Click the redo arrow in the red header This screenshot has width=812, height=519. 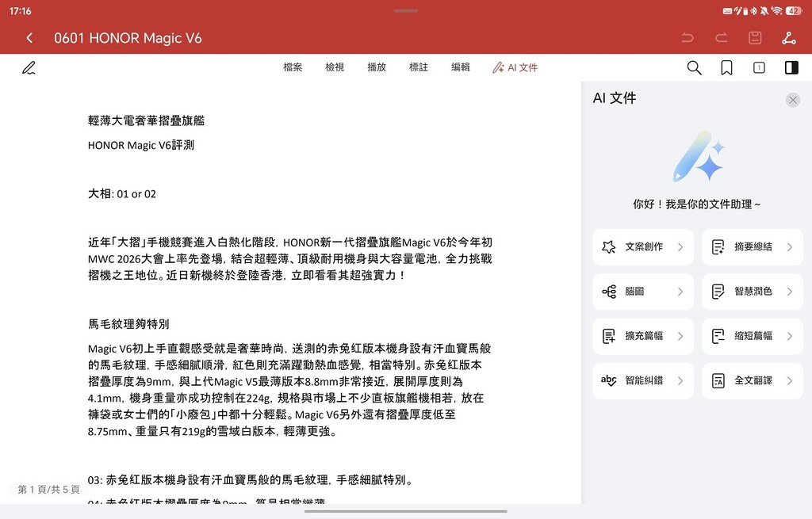point(722,38)
